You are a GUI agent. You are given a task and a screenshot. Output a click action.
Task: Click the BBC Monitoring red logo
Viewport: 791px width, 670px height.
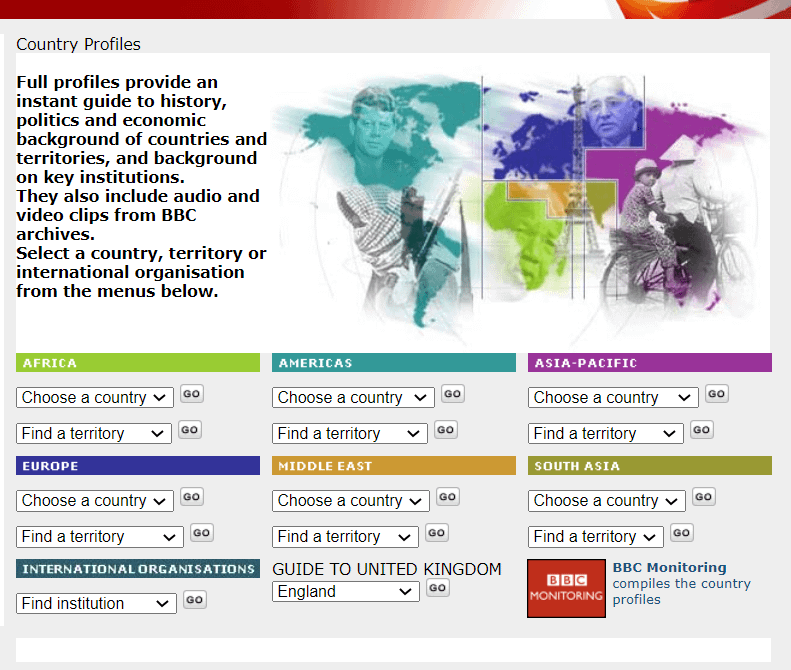coord(566,588)
